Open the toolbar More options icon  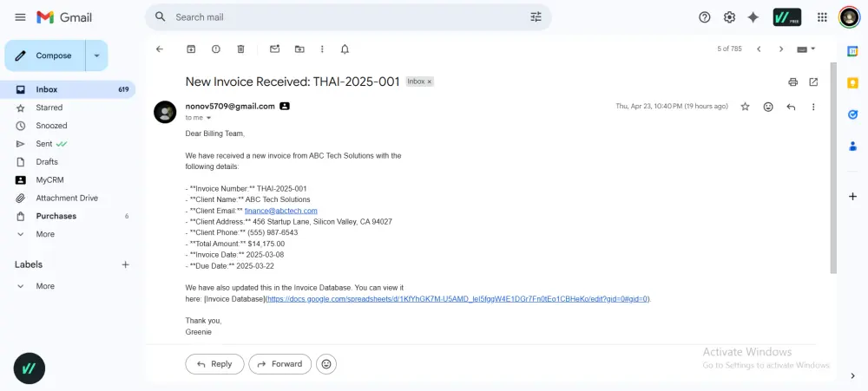click(322, 49)
